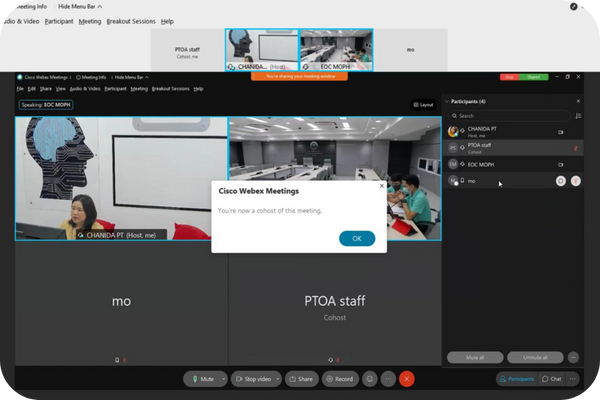Image resolution: width=600 pixels, height=400 pixels.
Task: Click the red Stop sharing button
Action: [509, 77]
